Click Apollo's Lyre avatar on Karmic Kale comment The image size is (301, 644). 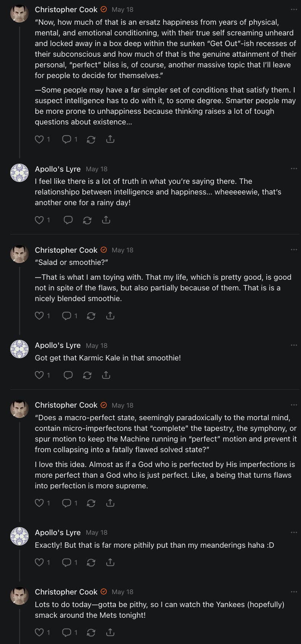[x=19, y=349]
